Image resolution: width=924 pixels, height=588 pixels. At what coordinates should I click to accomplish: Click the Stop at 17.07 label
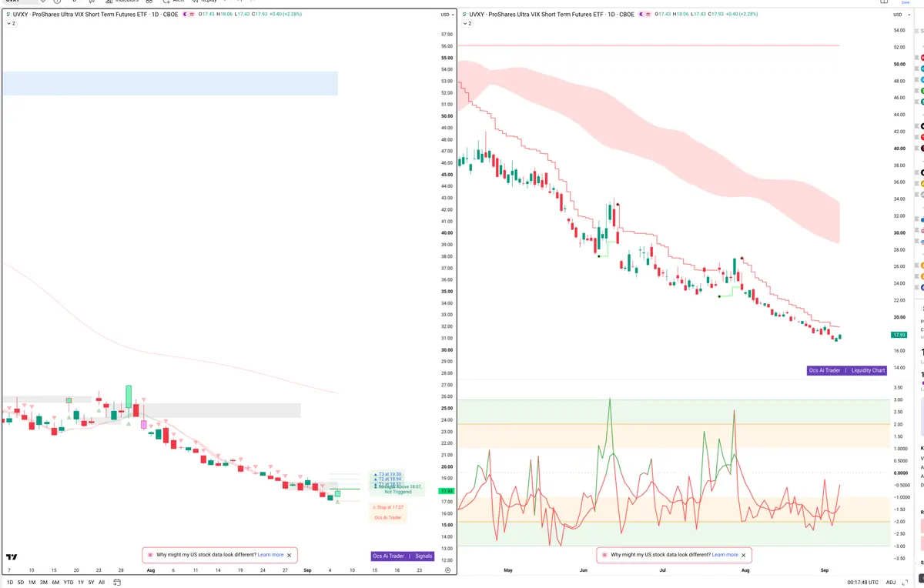click(x=389, y=507)
